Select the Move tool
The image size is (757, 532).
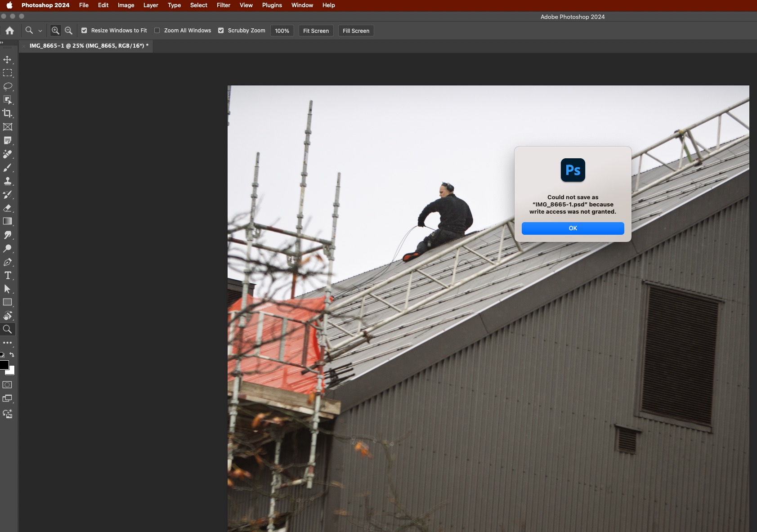(7, 59)
